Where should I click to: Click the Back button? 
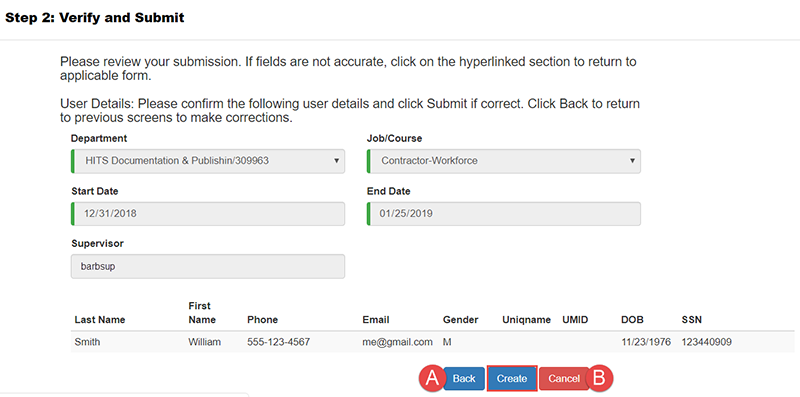tap(464, 378)
